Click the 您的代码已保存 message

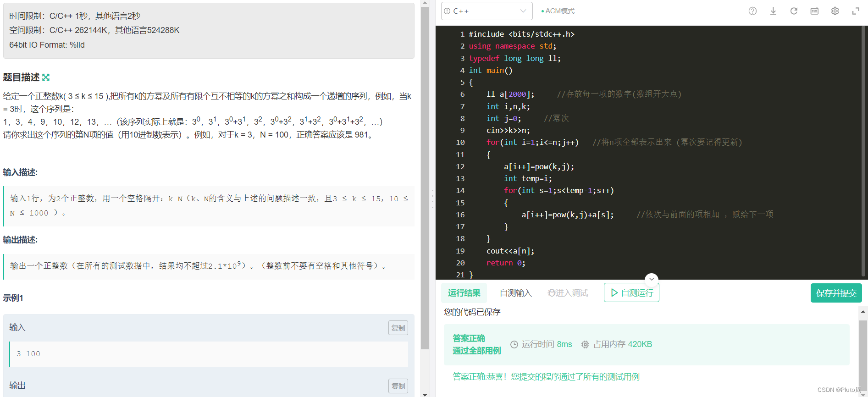(x=472, y=312)
